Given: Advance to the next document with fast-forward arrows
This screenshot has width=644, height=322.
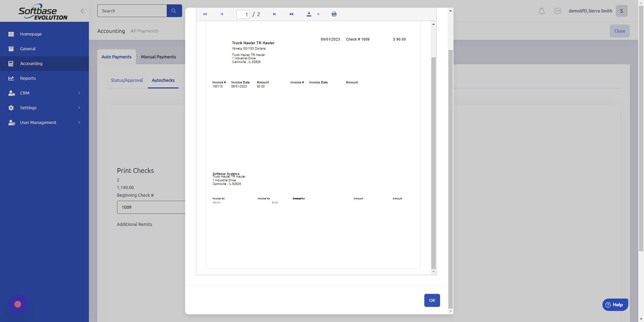Looking at the screenshot, I should [291, 14].
